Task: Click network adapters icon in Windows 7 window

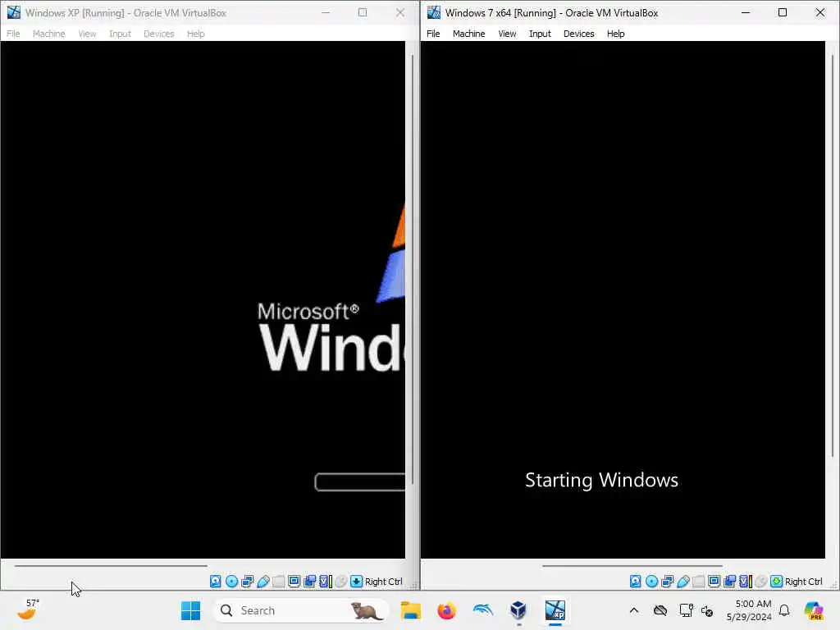Action: pyautogui.click(x=667, y=582)
